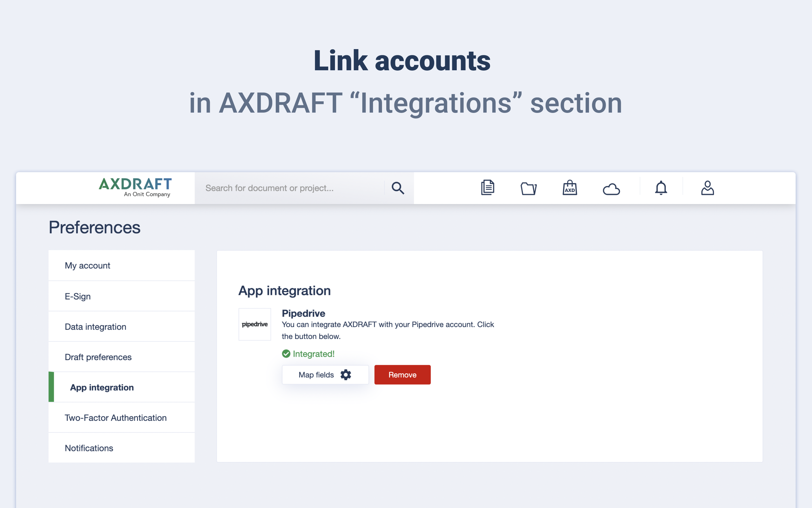Click the green Integrated checkmark icon
This screenshot has width=812, height=508.
[286, 354]
